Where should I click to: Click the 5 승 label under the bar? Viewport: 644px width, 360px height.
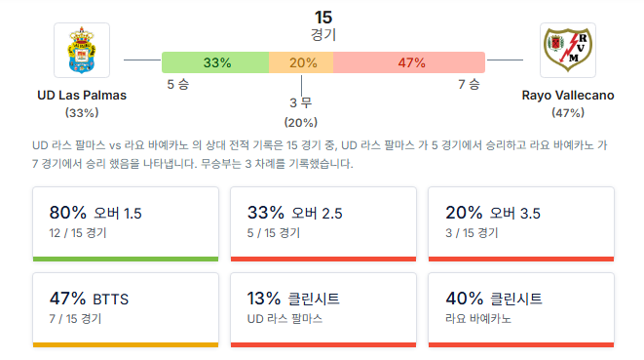(178, 84)
